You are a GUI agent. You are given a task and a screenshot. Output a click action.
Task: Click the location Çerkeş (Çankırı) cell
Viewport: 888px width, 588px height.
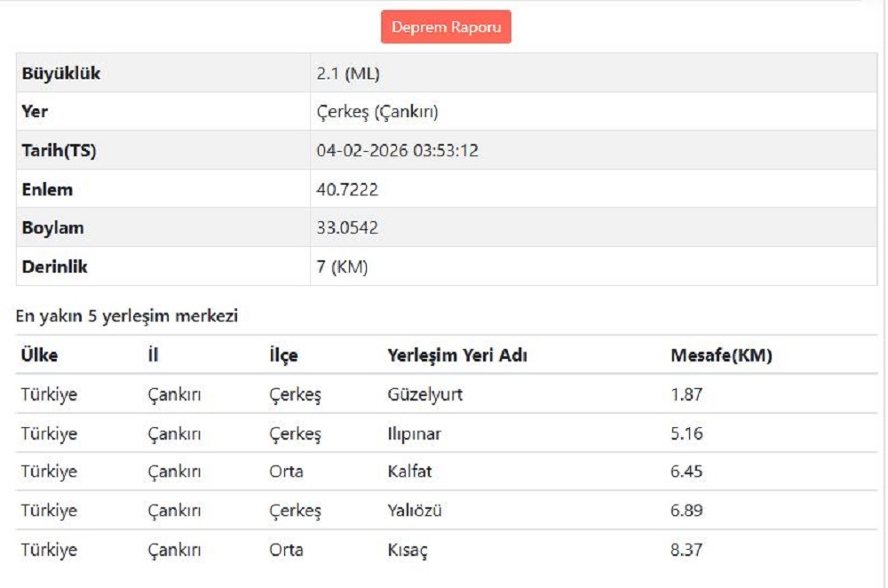point(377,112)
